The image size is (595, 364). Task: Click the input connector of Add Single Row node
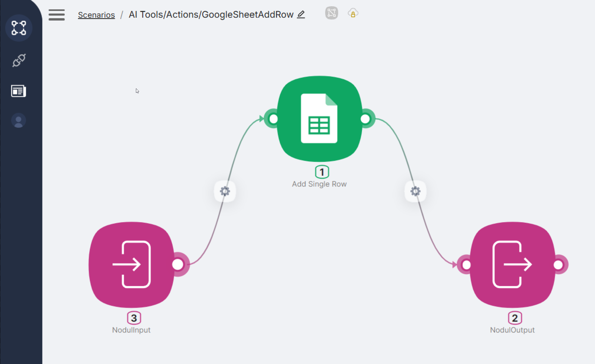coord(273,119)
